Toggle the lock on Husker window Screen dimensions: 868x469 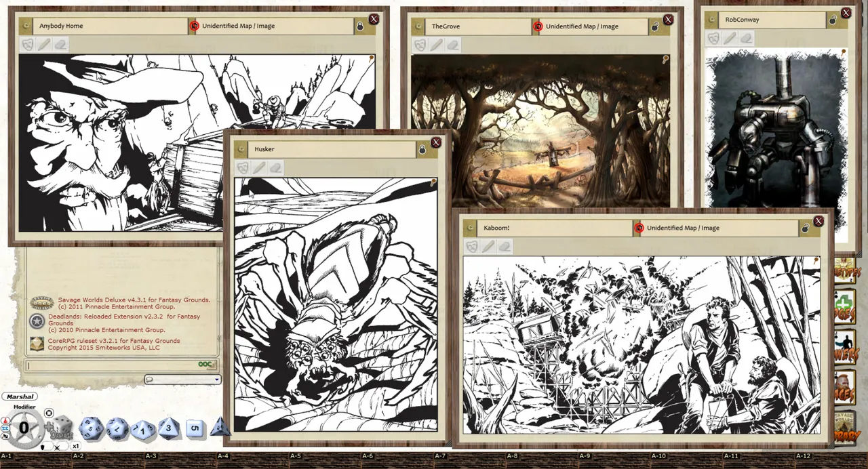[422, 148]
